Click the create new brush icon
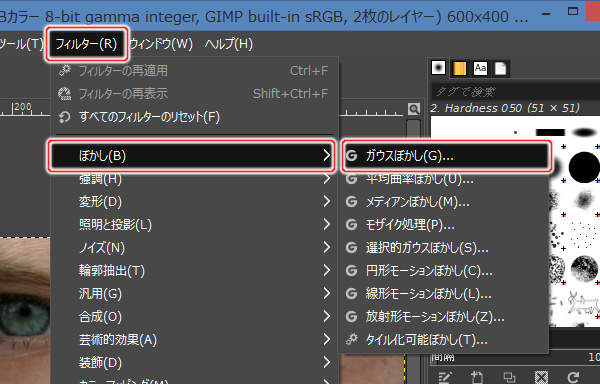Viewport: 600px width, 384px height. [x=477, y=377]
